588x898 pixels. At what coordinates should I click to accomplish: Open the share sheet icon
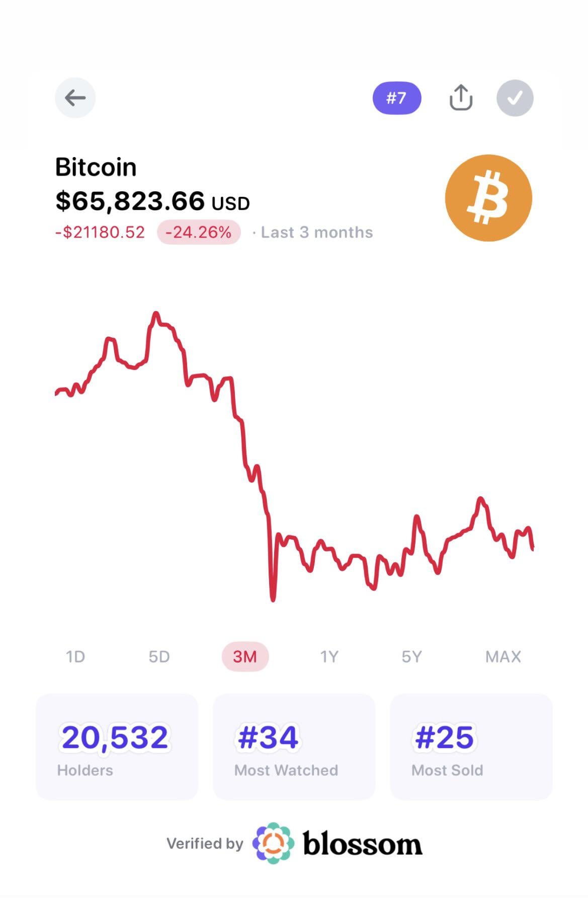461,98
